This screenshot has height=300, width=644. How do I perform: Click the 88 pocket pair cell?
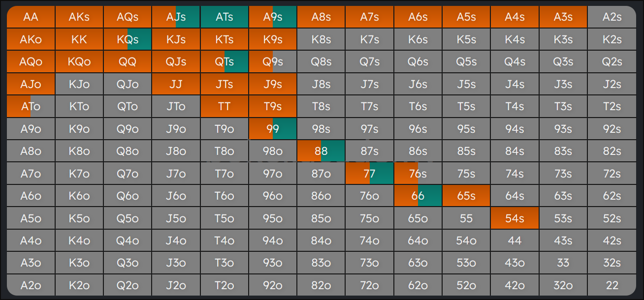(321, 151)
